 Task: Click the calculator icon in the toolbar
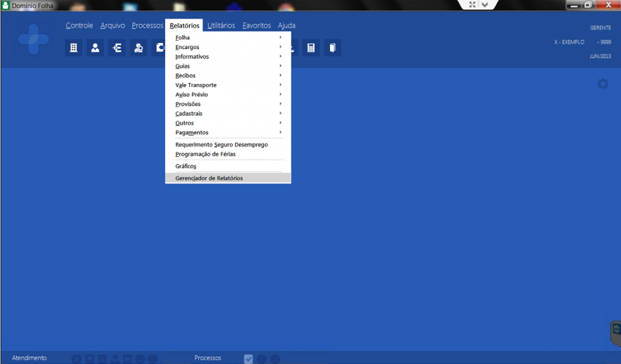pos(311,48)
